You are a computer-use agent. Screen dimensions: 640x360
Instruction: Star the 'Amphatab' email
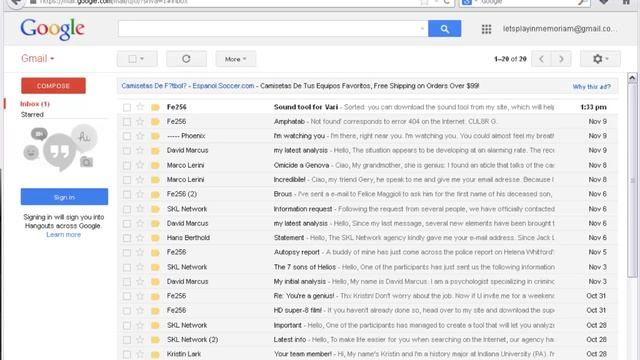(140, 121)
